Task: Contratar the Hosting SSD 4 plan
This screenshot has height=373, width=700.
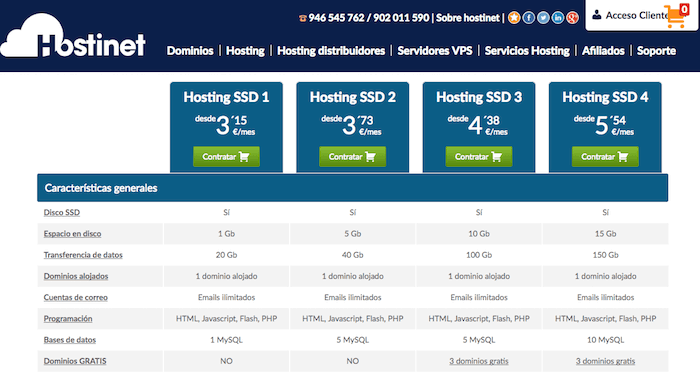Action: click(605, 157)
